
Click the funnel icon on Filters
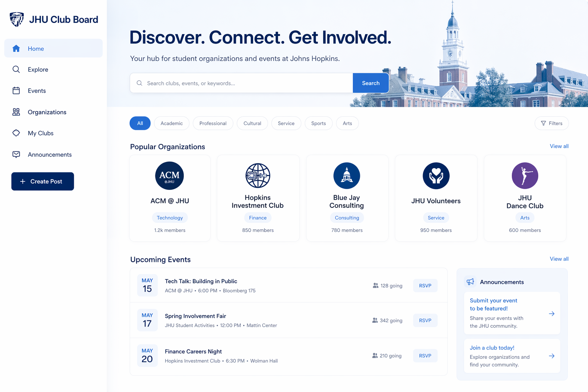tap(543, 123)
